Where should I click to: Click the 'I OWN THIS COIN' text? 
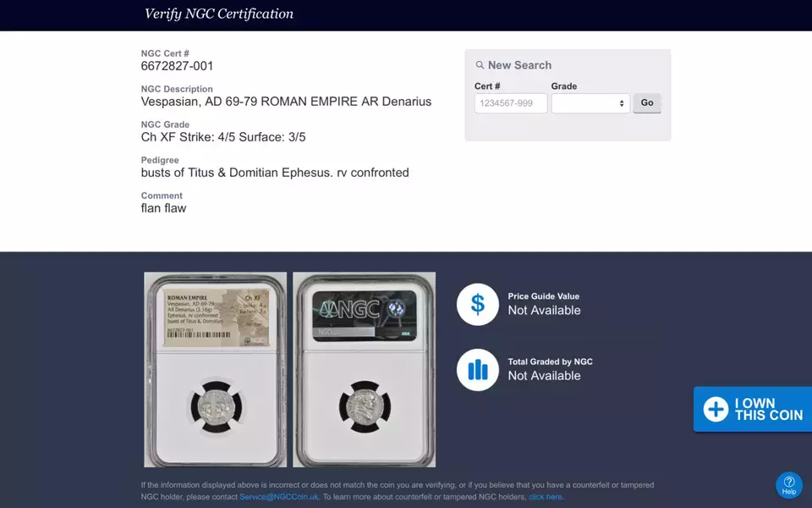(x=768, y=409)
